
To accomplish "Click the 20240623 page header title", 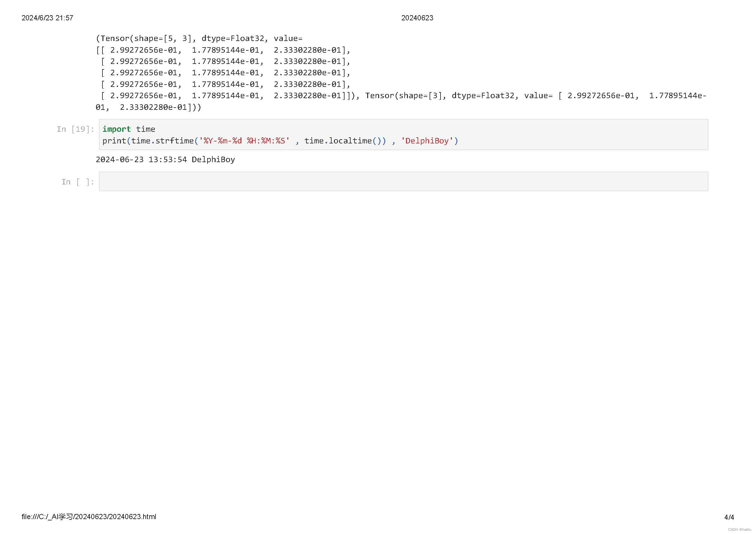I will tap(417, 18).
